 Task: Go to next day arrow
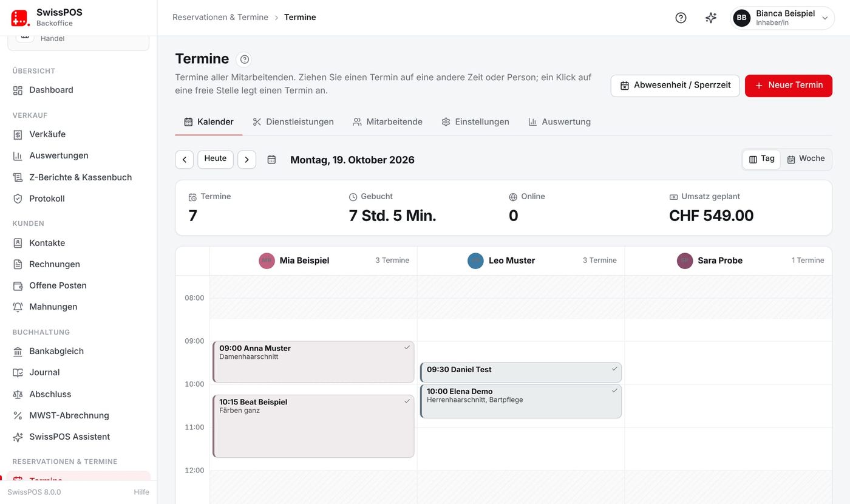(x=246, y=160)
